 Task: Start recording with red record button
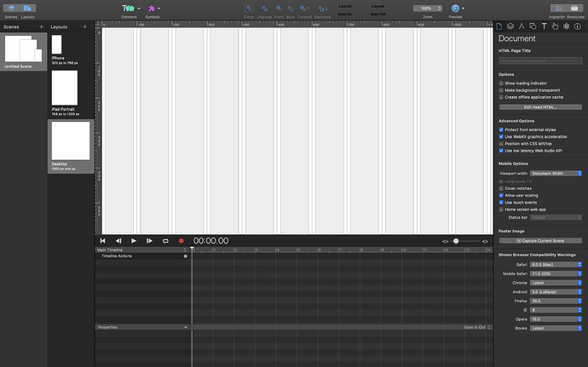tap(182, 241)
